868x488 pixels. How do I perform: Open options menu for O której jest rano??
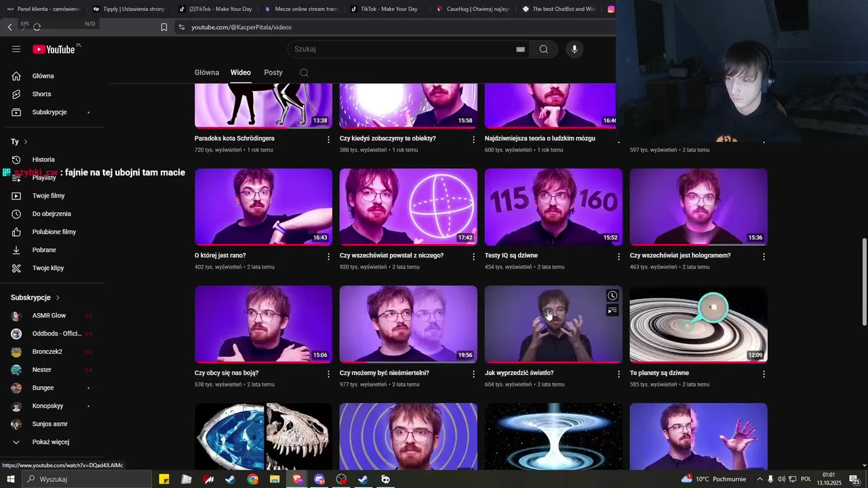329,257
